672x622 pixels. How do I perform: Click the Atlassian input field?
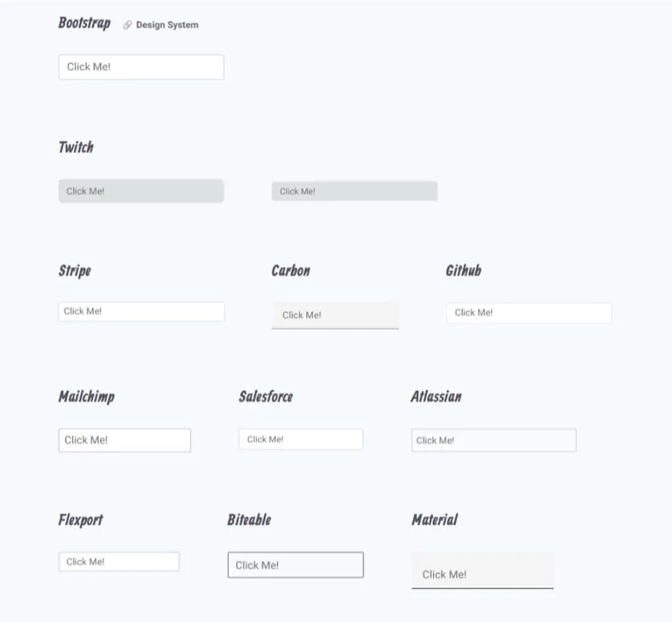pyautogui.click(x=493, y=440)
